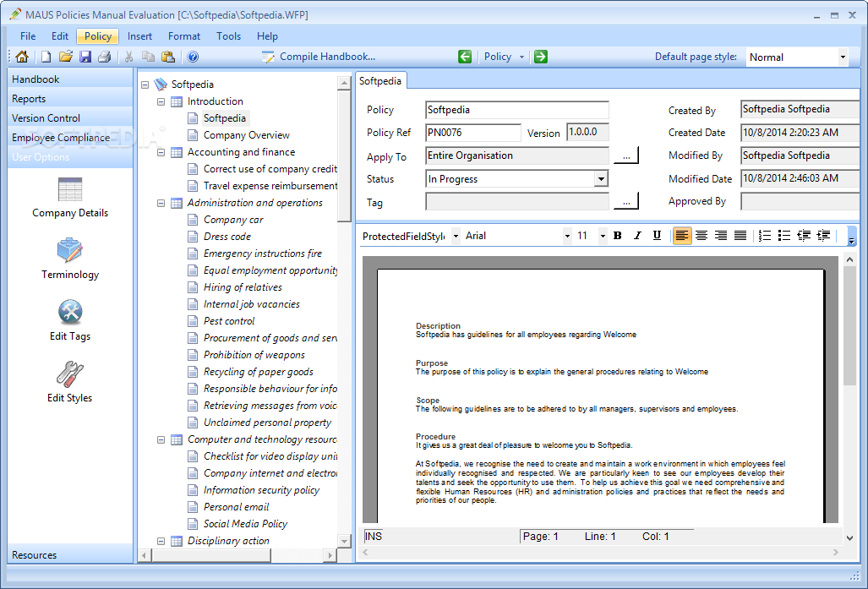
Task: Open the Tools menu
Action: click(x=229, y=36)
